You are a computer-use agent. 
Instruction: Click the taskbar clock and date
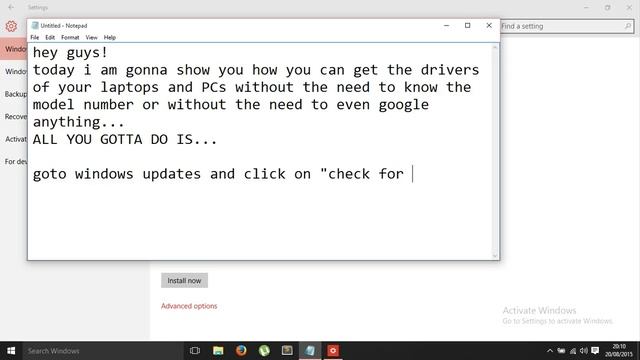619,351
